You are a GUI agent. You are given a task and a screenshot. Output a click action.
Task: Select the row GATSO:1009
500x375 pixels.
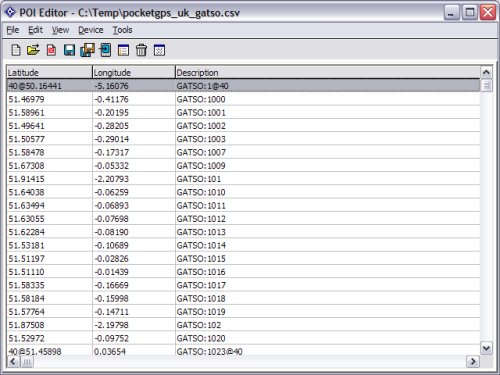pyautogui.click(x=243, y=166)
